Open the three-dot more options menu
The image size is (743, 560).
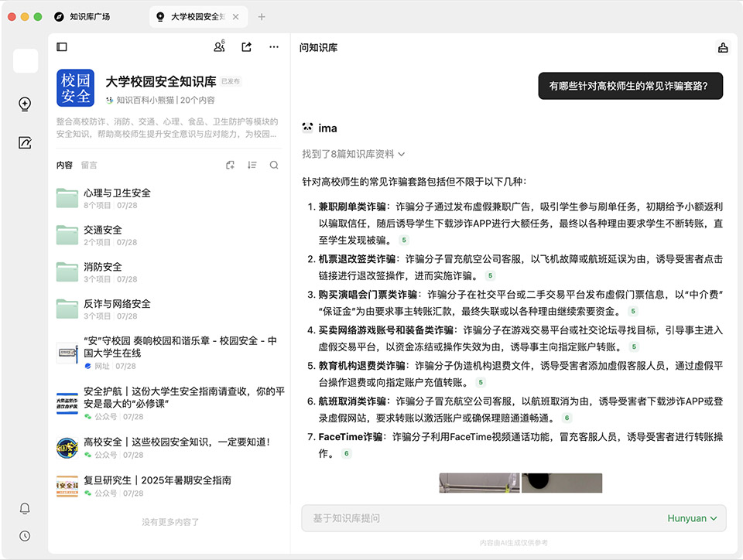[274, 47]
